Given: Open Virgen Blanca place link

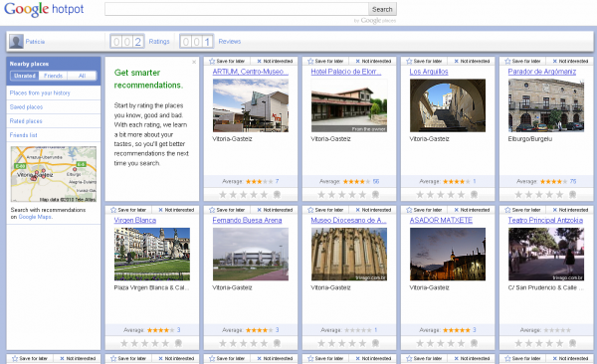Looking at the screenshot, I should coord(135,220).
